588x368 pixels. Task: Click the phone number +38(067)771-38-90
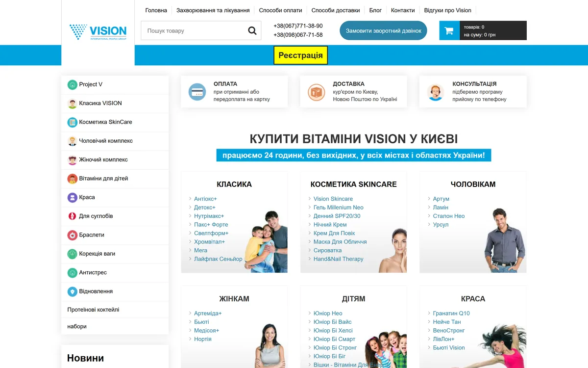(x=298, y=26)
